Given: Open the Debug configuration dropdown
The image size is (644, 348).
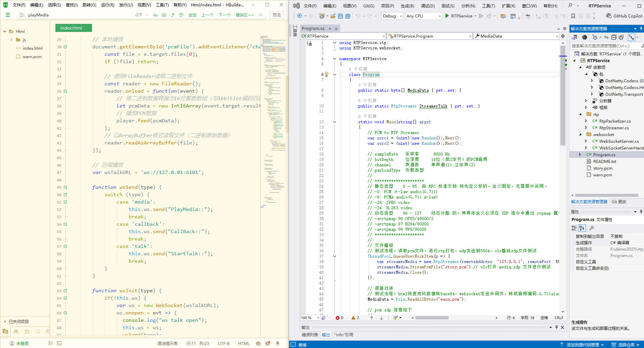Looking at the screenshot, I should [x=392, y=16].
